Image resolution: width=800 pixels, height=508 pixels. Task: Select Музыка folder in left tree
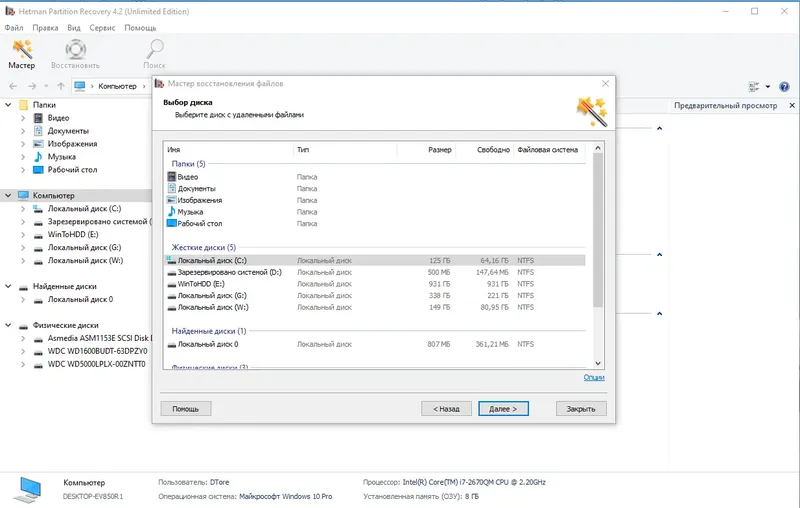click(61, 157)
